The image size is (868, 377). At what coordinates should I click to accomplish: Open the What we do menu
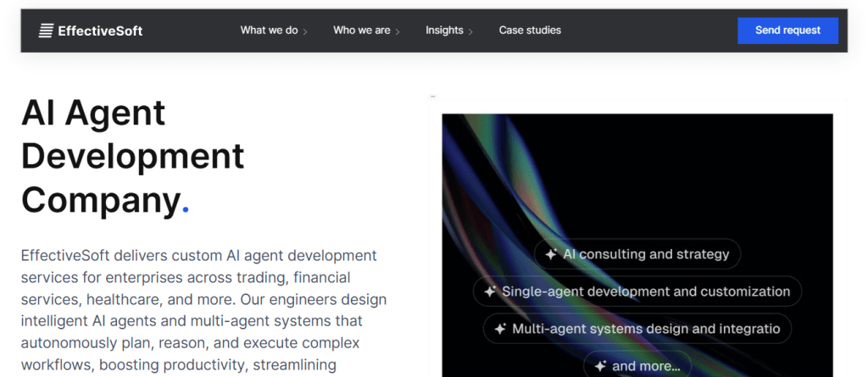coord(269,30)
